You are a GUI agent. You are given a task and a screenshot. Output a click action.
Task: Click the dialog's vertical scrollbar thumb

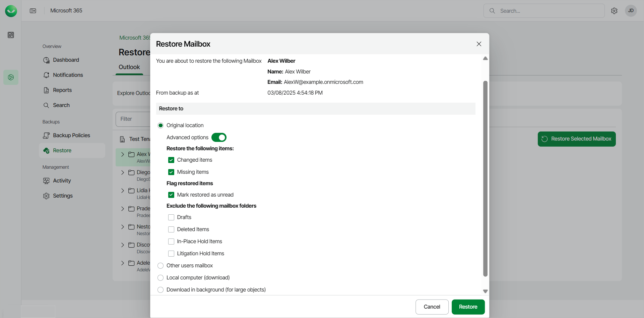point(485,178)
